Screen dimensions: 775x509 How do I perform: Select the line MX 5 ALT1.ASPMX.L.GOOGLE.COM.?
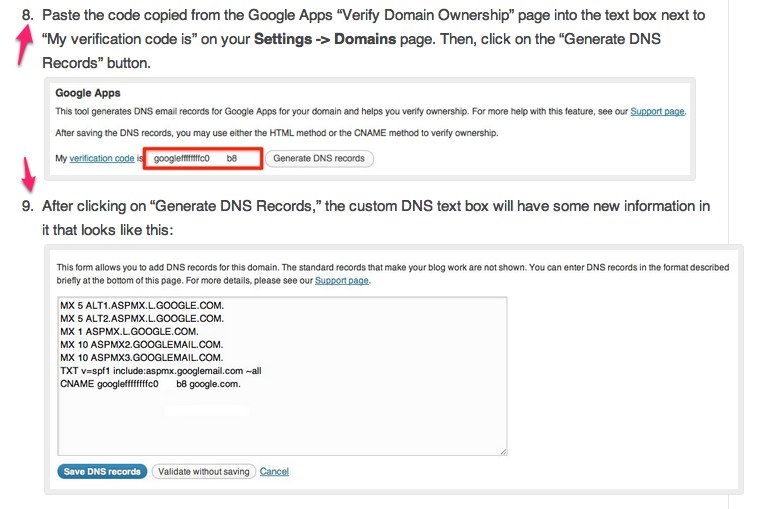(142, 305)
